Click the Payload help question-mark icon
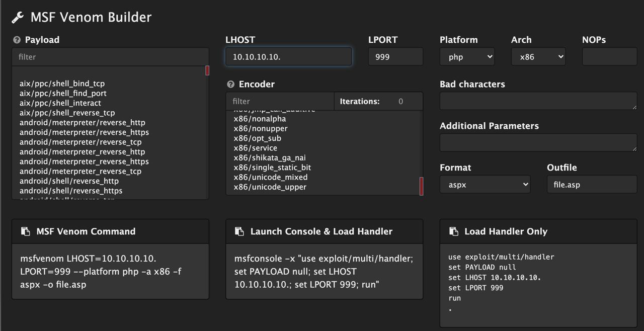Viewport: 644px width, 331px height. (x=17, y=40)
